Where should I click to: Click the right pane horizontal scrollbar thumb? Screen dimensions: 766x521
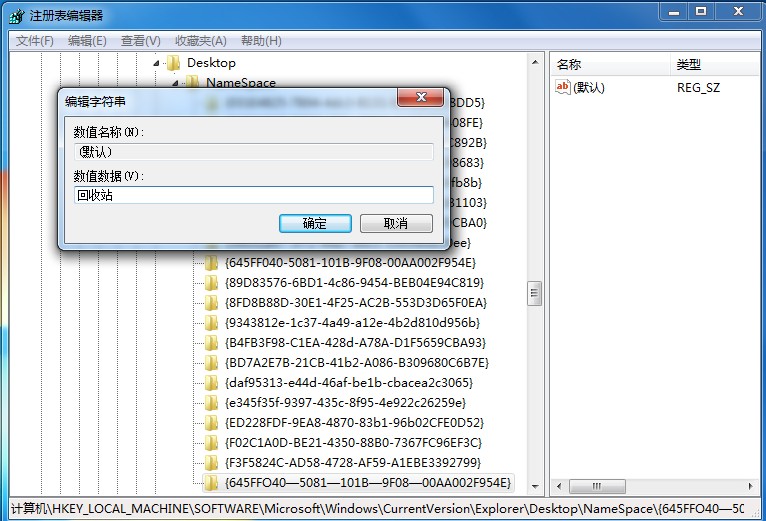click(597, 486)
